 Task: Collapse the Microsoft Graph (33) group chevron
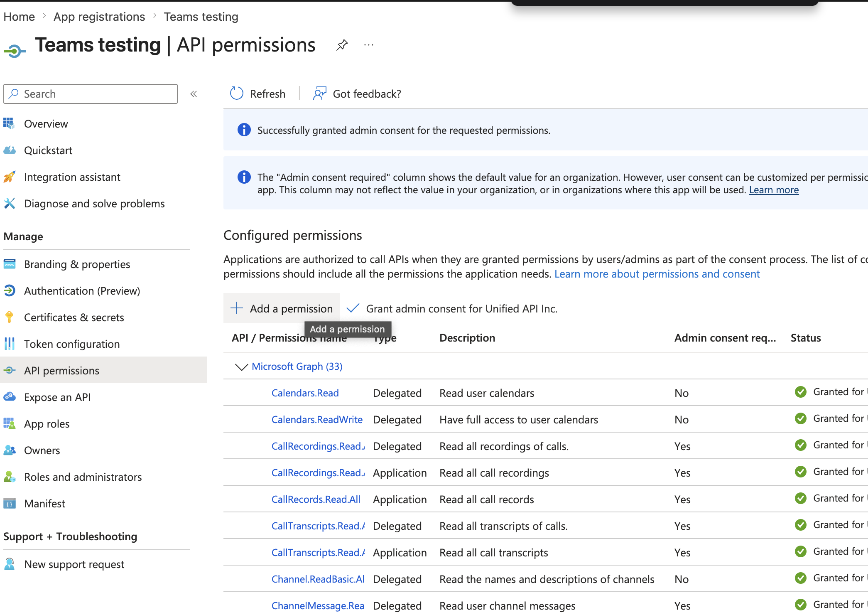(x=241, y=367)
